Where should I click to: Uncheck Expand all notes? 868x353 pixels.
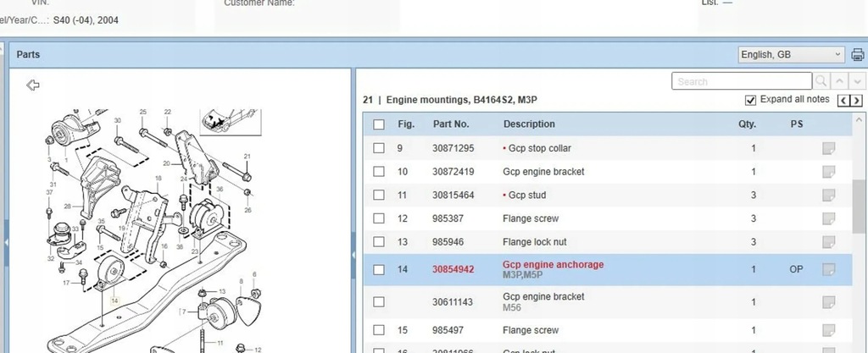pos(750,100)
